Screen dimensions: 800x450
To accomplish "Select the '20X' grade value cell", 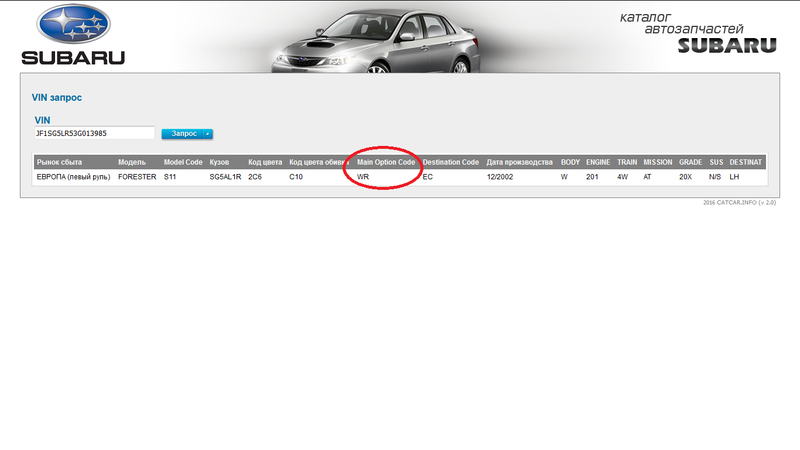I will tap(685, 177).
